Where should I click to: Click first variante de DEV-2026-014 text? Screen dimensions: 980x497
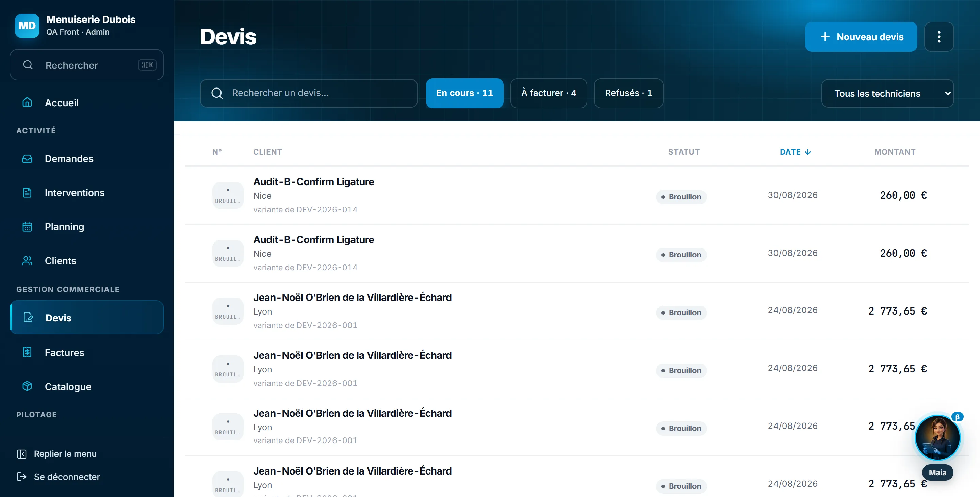pyautogui.click(x=305, y=210)
